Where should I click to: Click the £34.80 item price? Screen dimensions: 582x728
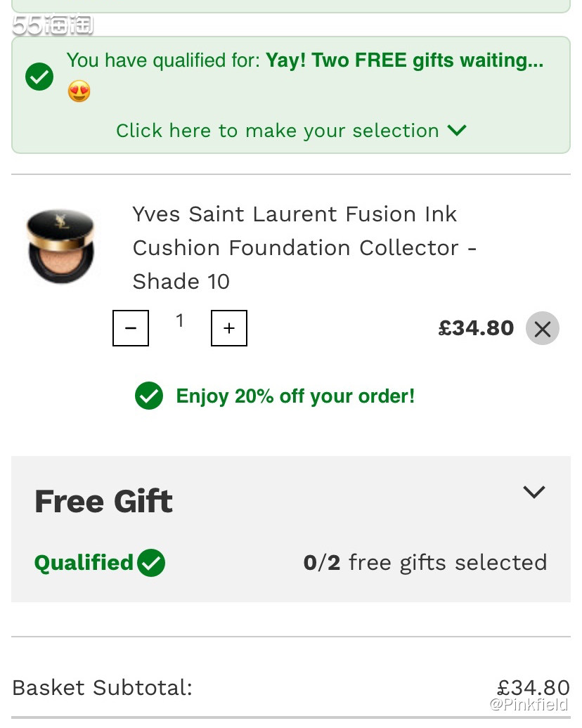point(476,328)
